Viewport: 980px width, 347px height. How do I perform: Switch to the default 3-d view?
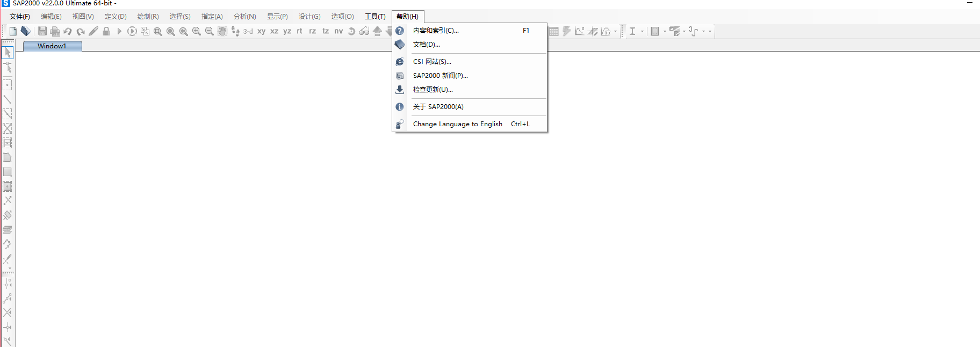[x=248, y=31]
